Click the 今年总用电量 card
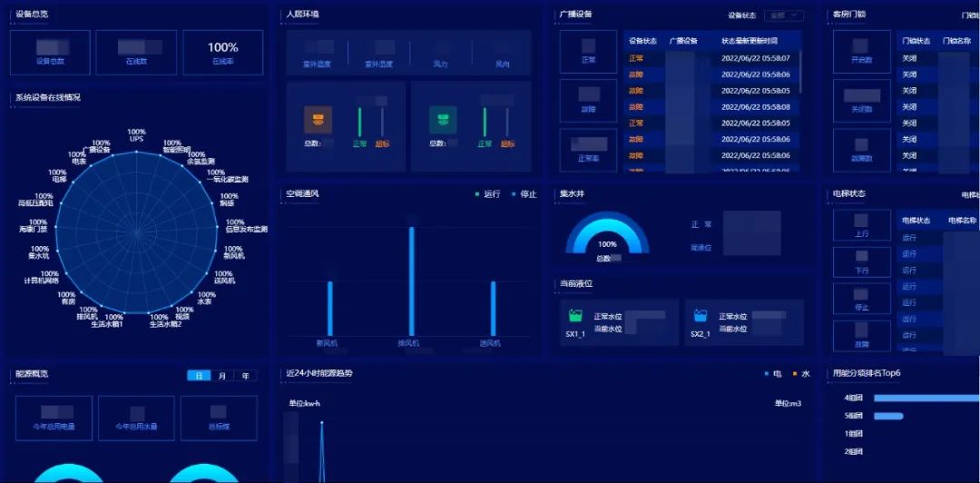 tap(54, 418)
